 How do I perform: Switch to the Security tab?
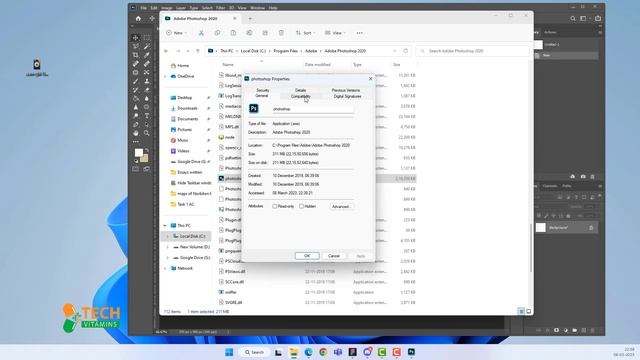[x=263, y=90]
